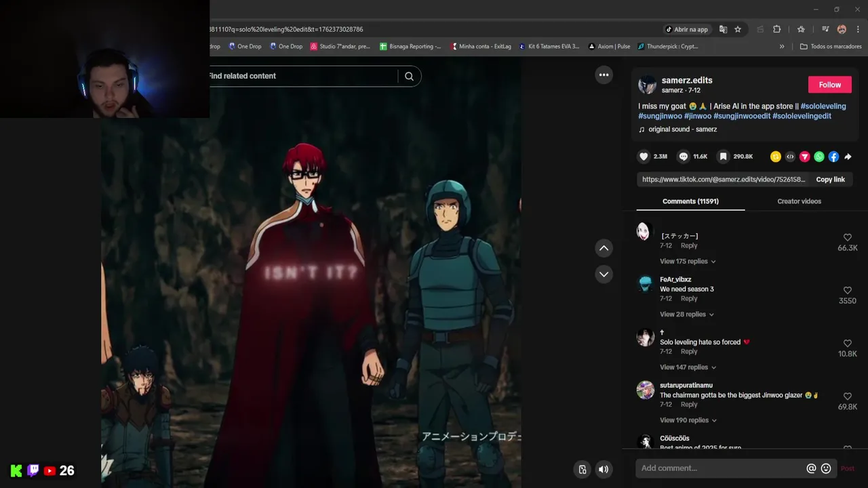Click the paused video frame
This screenshot has height=488, width=868.
pos(311,271)
